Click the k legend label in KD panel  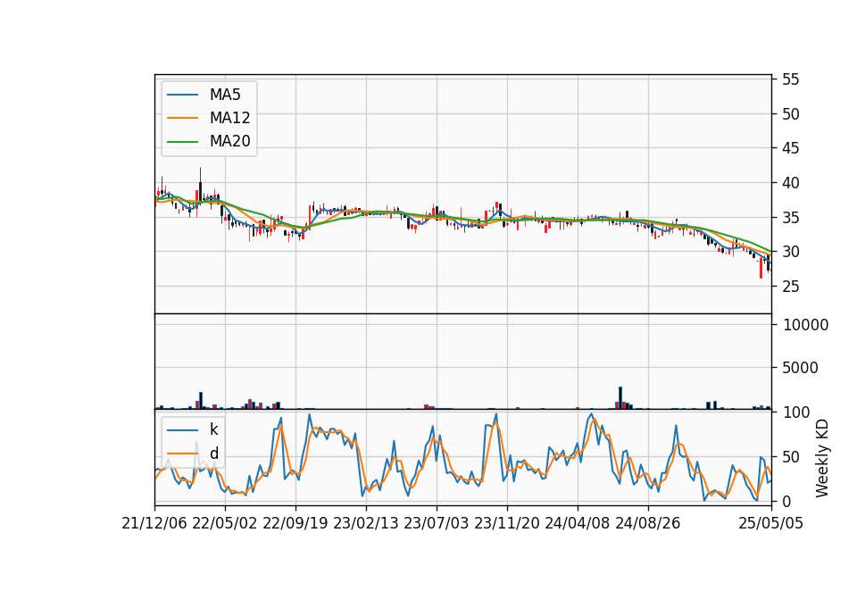[213, 429]
